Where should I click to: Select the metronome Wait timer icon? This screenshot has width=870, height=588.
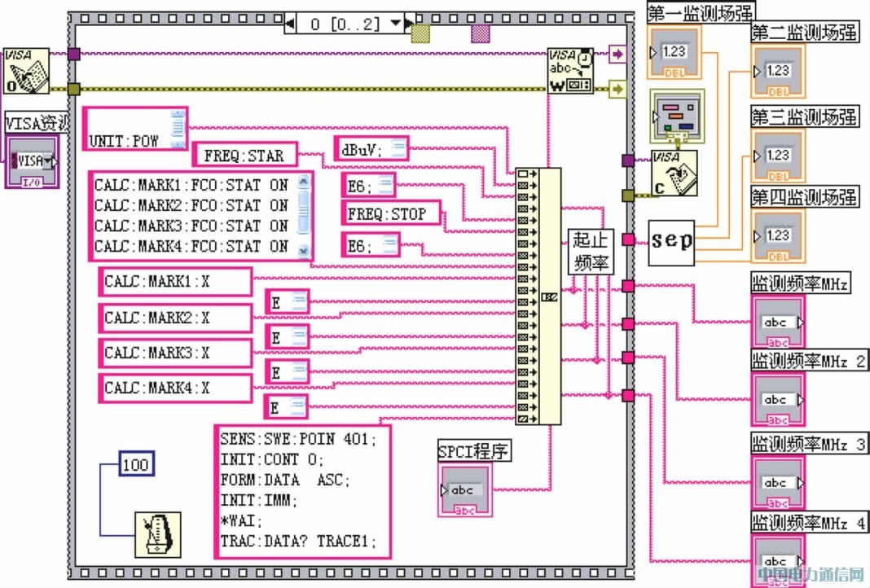click(157, 534)
